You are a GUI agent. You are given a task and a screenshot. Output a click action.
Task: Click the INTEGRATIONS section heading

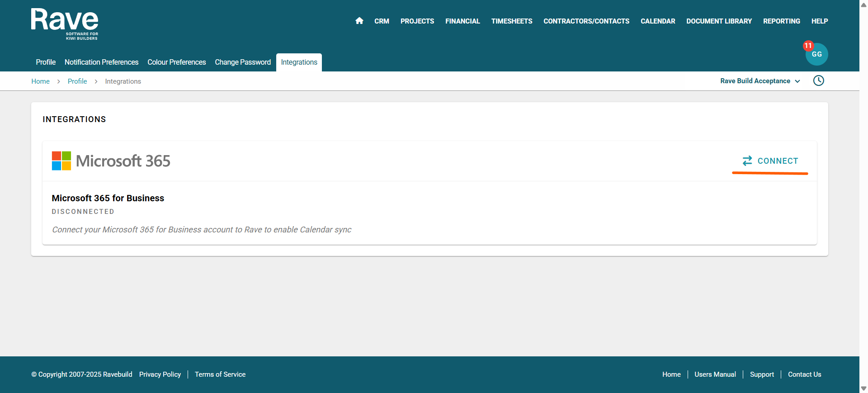(75, 119)
